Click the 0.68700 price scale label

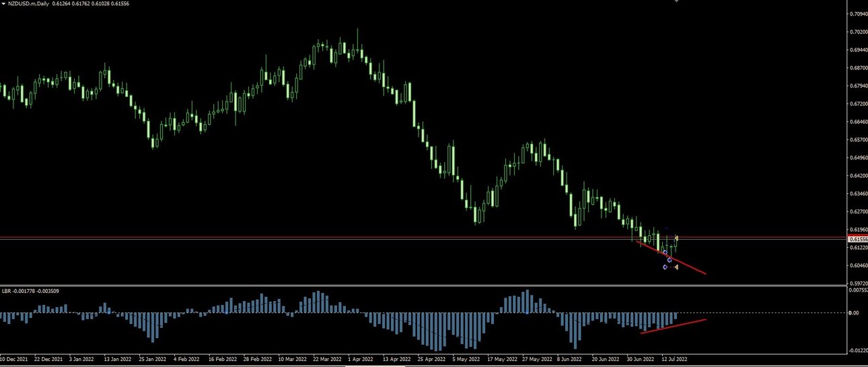pos(858,68)
